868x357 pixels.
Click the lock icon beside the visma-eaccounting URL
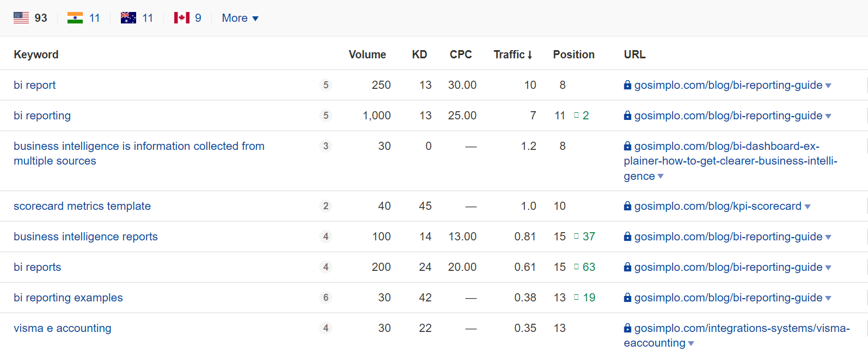tap(628, 328)
